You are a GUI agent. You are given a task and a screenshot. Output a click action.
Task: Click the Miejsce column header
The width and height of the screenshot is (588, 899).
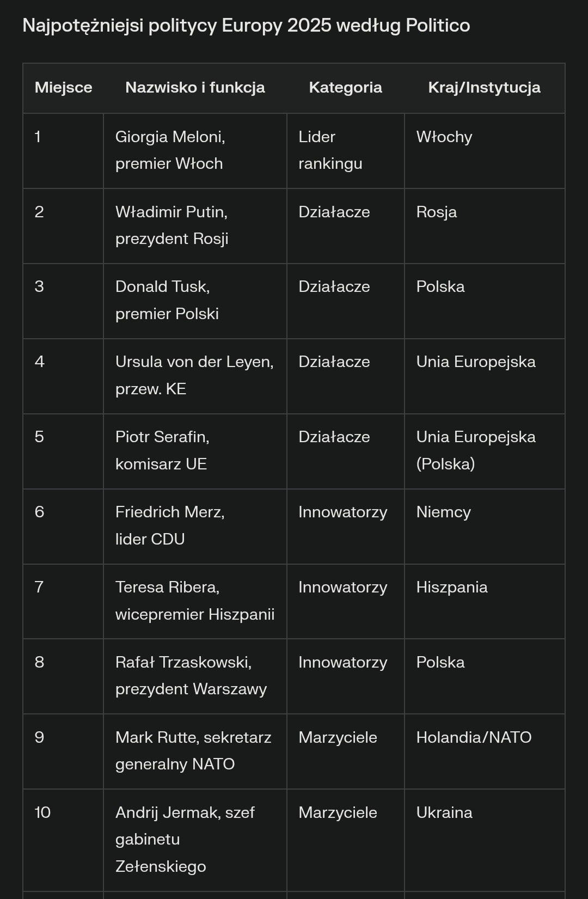point(63,88)
